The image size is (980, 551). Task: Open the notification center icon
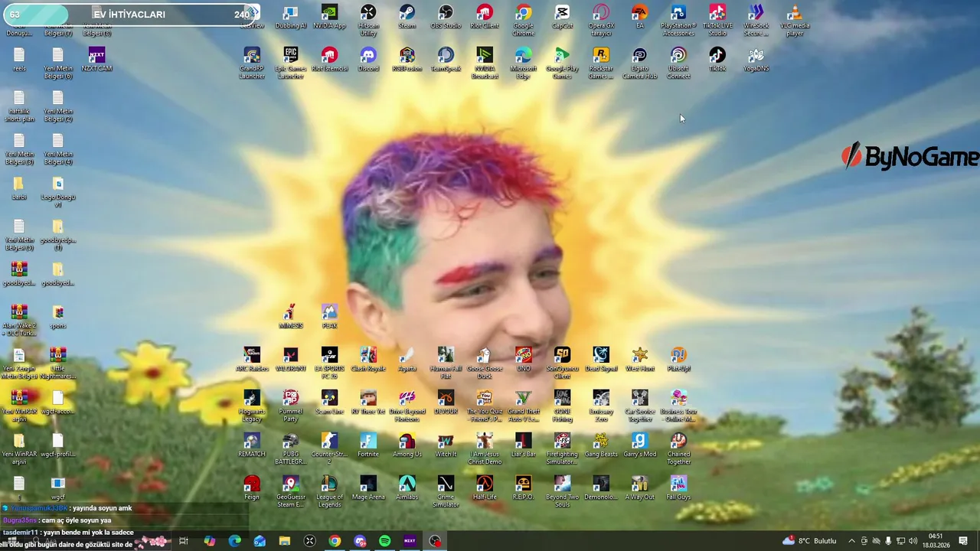pyautogui.click(x=963, y=541)
